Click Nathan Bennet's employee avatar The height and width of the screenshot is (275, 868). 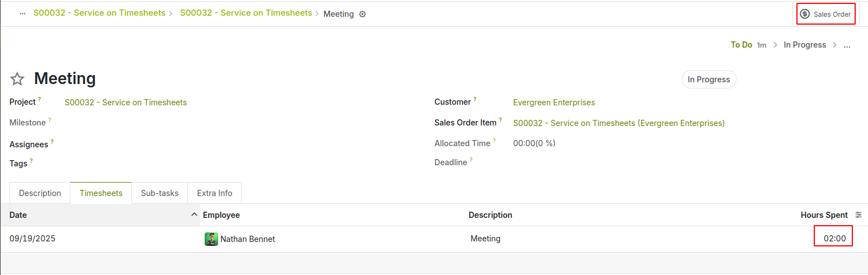pos(211,239)
